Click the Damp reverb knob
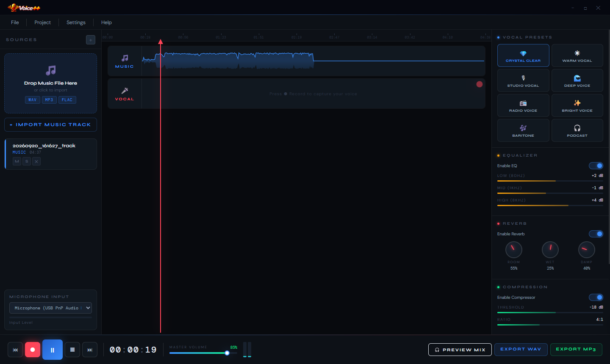Viewport: 610px width, 364px height. coord(587,250)
